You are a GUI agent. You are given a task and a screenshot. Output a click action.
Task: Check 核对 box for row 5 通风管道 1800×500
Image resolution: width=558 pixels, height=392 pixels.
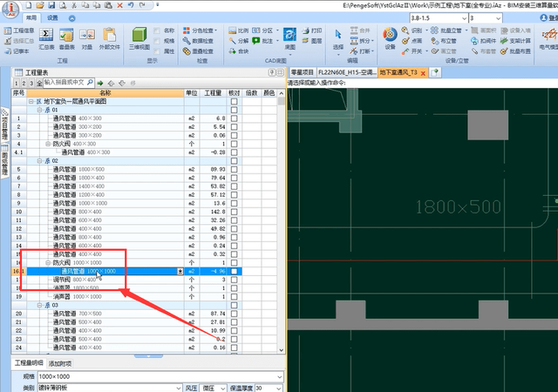click(234, 169)
